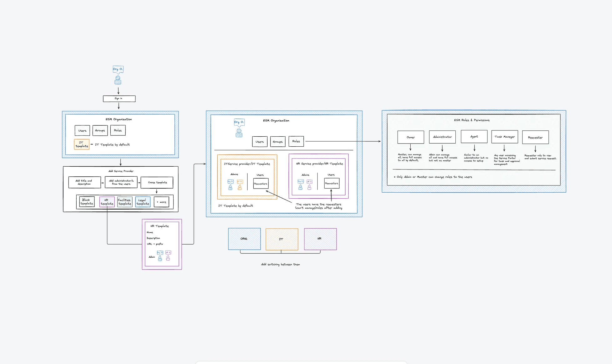Viewport: 612px width, 364px height.
Task: Select the Groups box beside the arrow to Roles & Permissions
Action: tap(278, 142)
